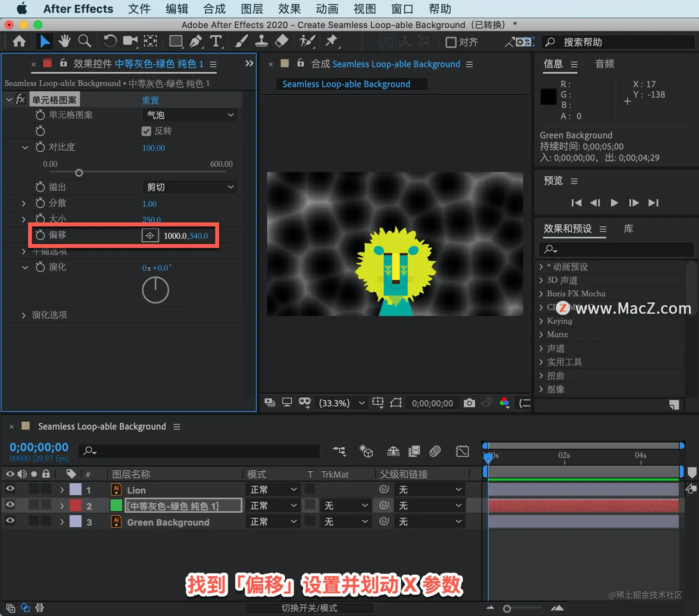Select the Eraser tool
This screenshot has height=616, width=699.
(x=282, y=42)
